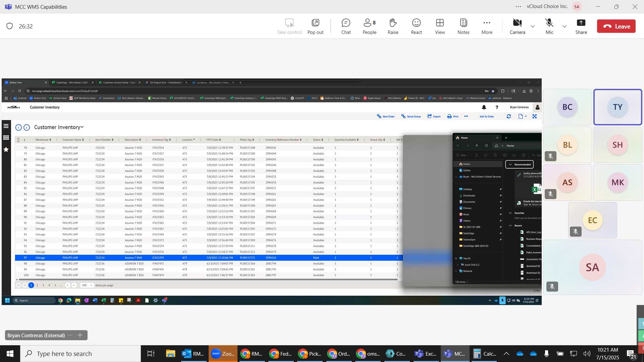Switch to Customer Service Portal browser tab

[119, 82]
